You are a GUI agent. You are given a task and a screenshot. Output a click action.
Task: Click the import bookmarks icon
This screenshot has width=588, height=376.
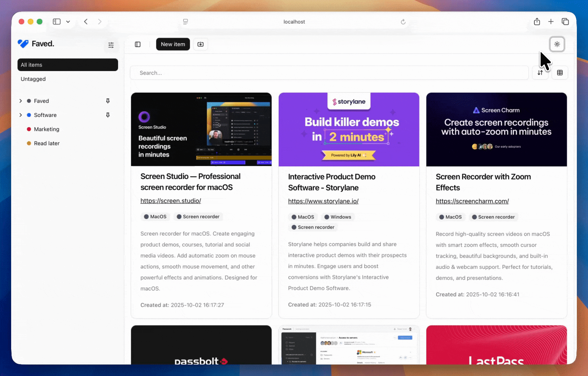(x=201, y=44)
